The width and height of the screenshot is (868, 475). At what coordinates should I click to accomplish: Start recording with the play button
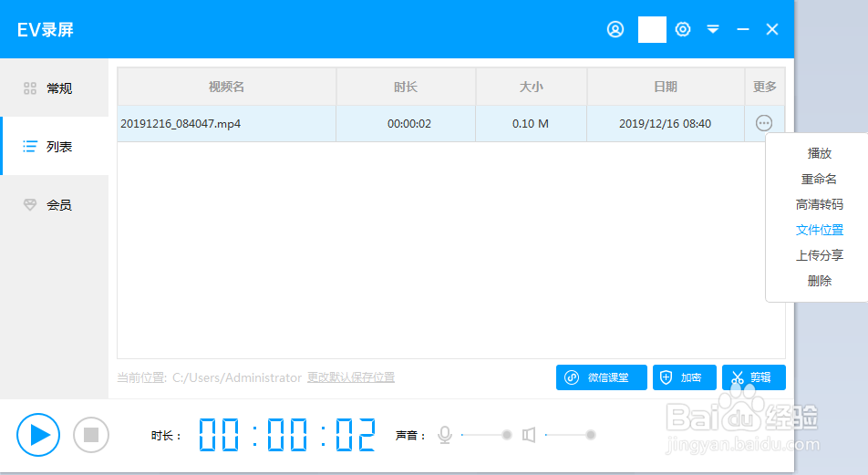click(38, 435)
